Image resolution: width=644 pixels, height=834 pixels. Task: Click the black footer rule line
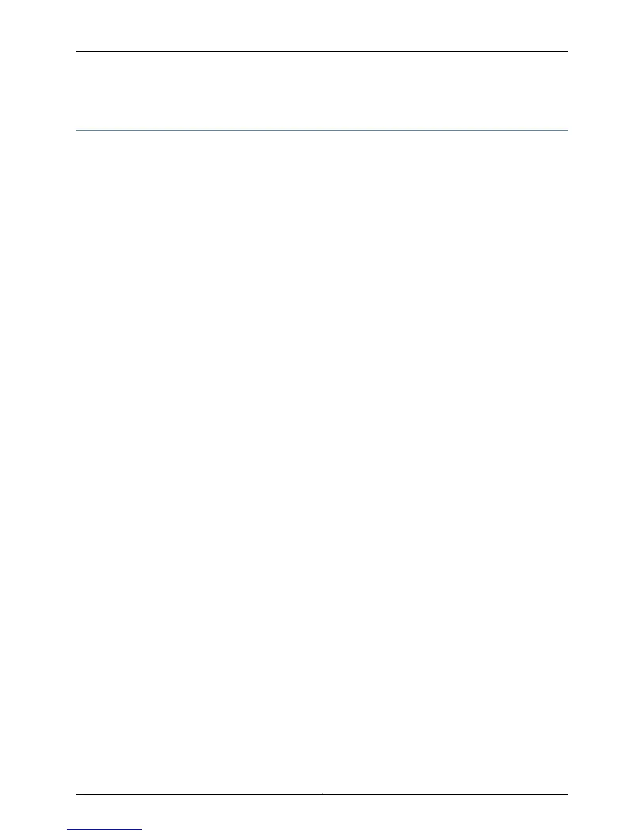[322, 795]
